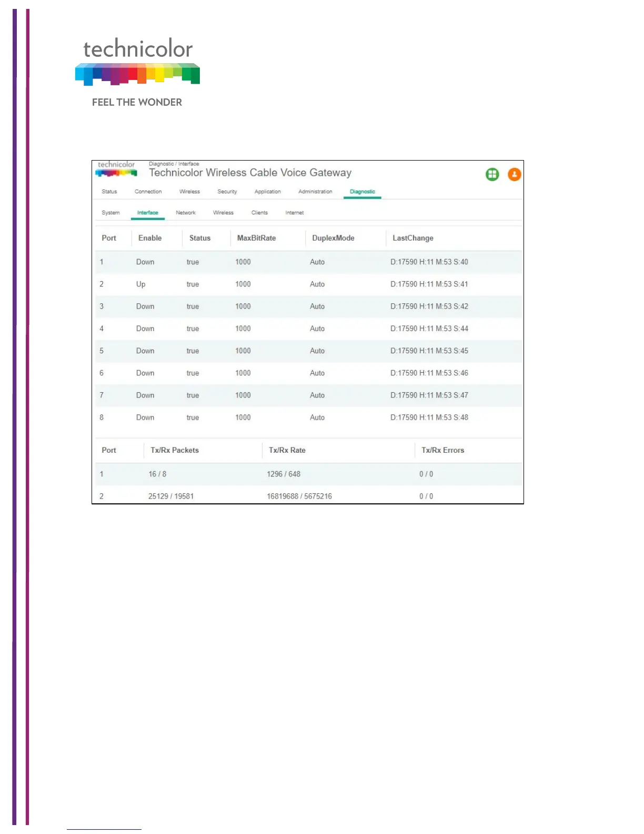Click LastChange 'D:17590 H:11 M:53 S:45'
Viewport: 644px width, 834px height.
(429, 350)
